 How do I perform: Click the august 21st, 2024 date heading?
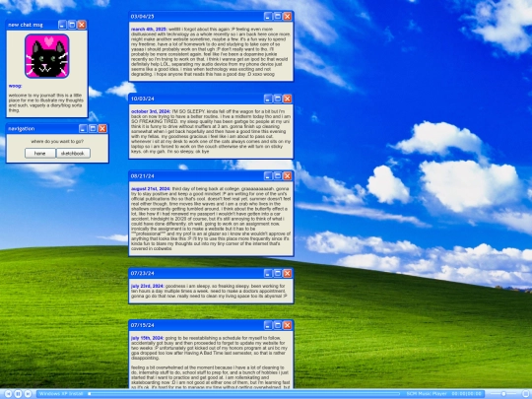(151, 188)
